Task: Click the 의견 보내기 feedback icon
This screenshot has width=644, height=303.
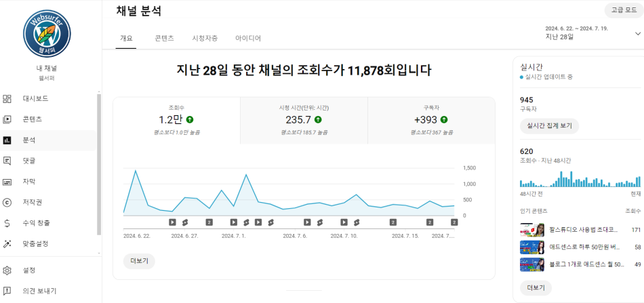Action: point(7,291)
